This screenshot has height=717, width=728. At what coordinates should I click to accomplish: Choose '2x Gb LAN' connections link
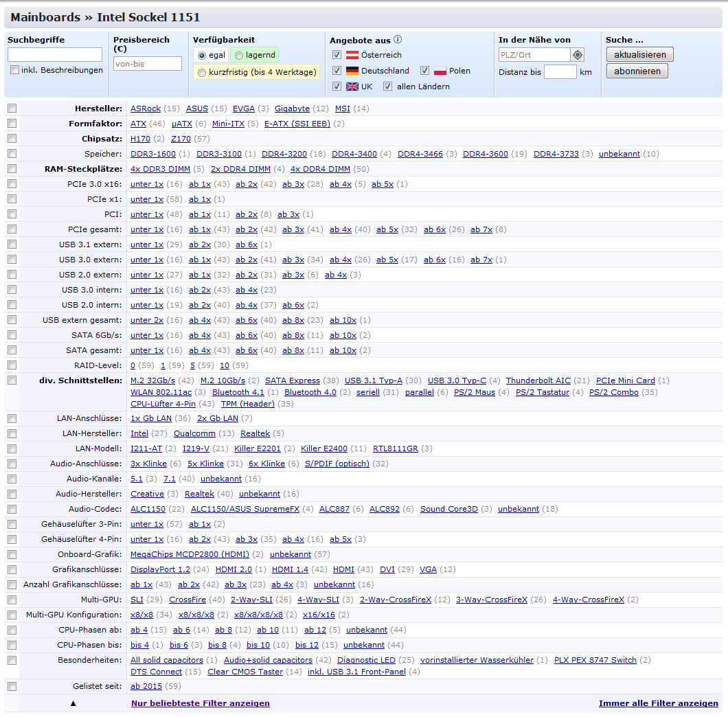(217, 418)
